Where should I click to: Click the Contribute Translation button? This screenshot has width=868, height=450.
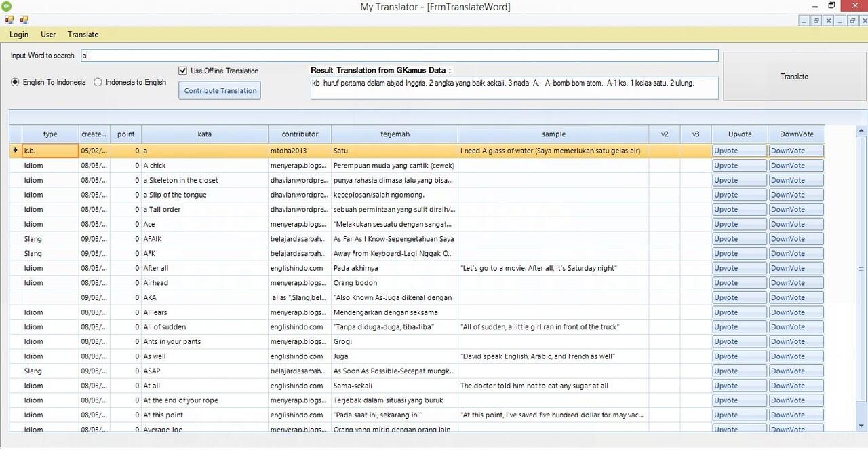coord(220,91)
